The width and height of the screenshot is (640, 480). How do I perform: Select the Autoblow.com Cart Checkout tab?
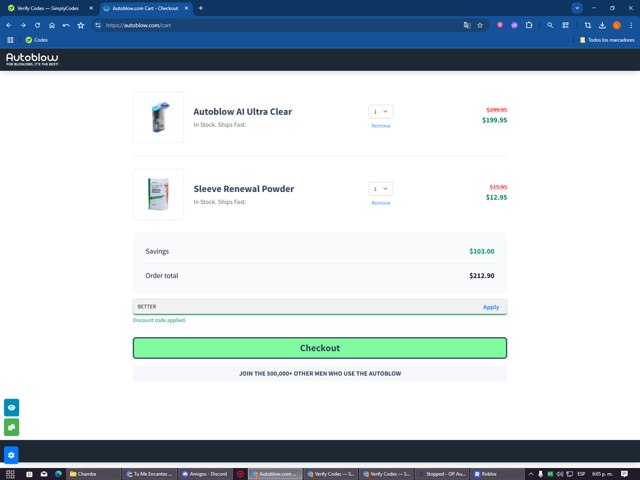(145, 8)
